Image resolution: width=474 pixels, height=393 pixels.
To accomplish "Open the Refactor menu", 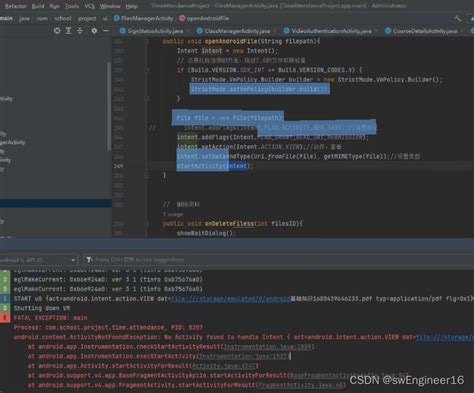I will 15,6.
